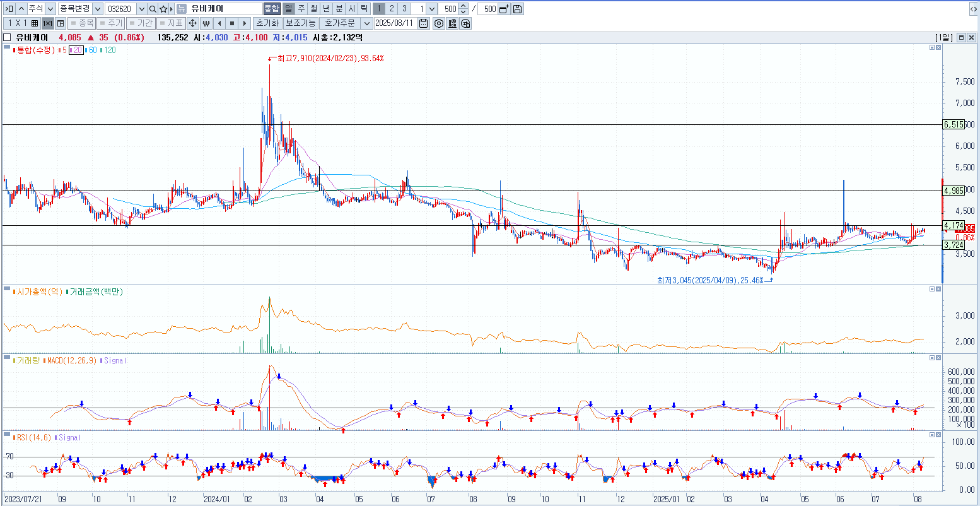
Task: Step chart forward with right arrow
Action: [x=245, y=23]
